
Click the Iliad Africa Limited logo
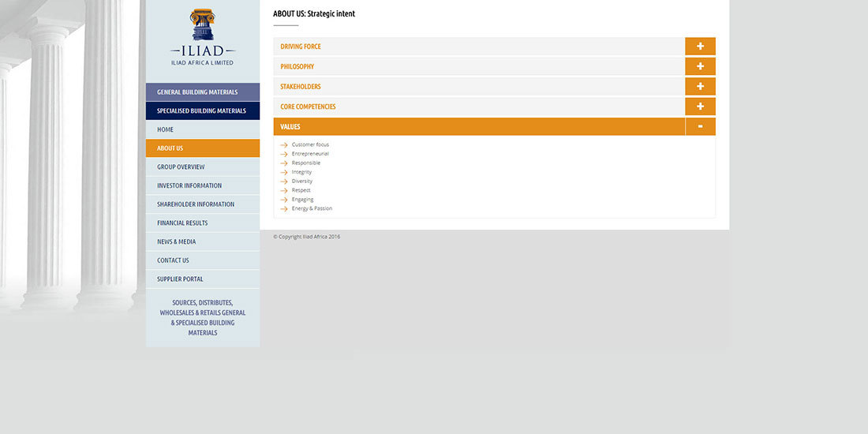pyautogui.click(x=203, y=37)
